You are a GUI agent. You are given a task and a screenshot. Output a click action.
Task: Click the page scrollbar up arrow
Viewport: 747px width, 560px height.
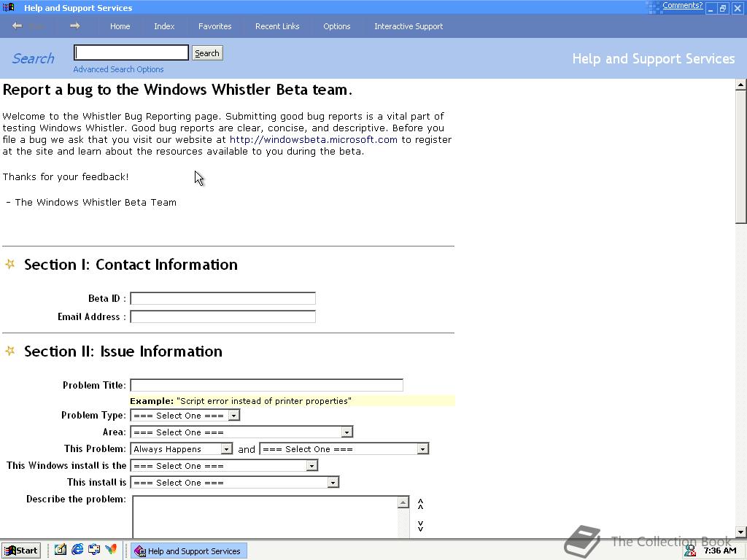pos(741,85)
